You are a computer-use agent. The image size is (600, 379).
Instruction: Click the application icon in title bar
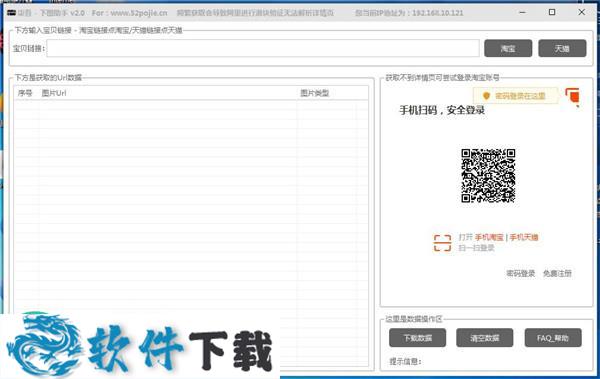point(11,13)
